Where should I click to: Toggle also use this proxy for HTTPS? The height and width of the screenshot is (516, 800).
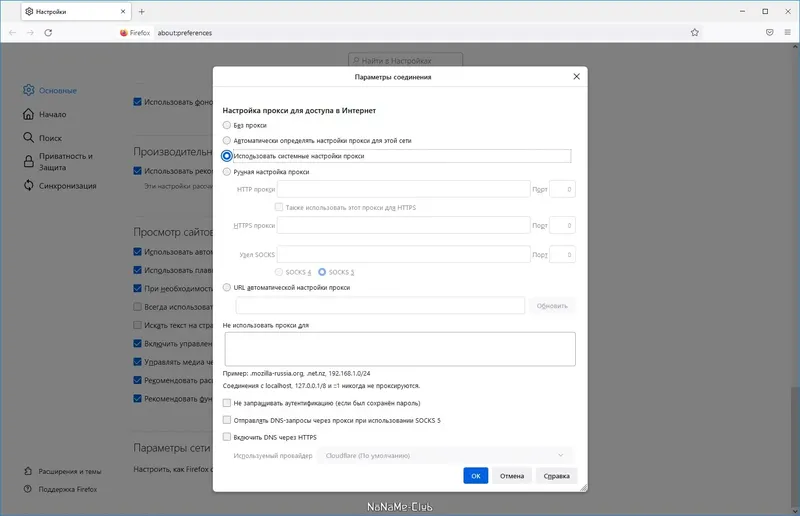click(x=279, y=207)
